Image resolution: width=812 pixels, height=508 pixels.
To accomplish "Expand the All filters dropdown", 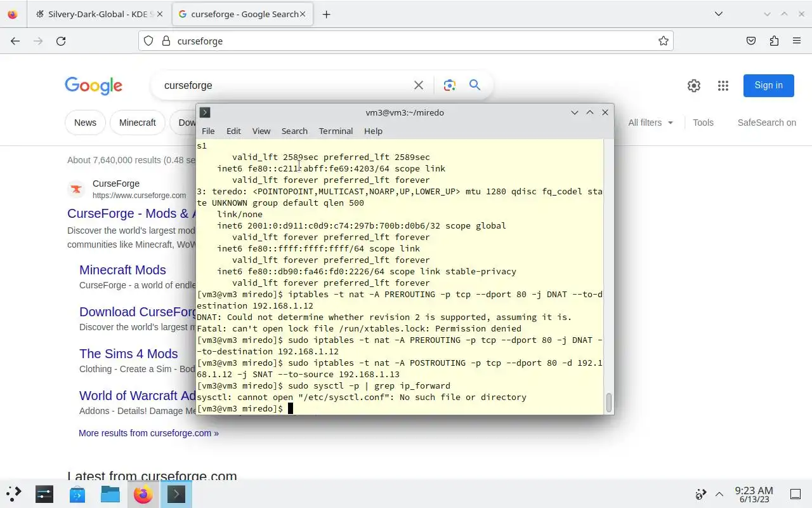I will pyautogui.click(x=651, y=123).
